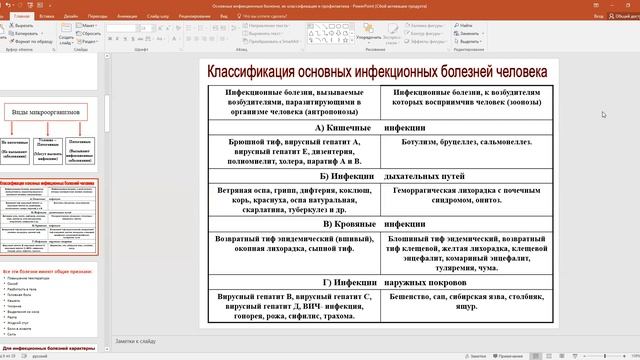Image resolution: width=640 pixels, height=360 pixels.
Task: Toggle Bold formatting in font group
Action: pos(110,39)
